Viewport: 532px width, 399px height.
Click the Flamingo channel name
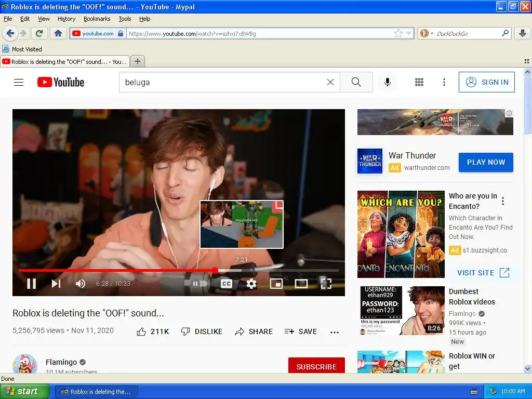point(61,362)
